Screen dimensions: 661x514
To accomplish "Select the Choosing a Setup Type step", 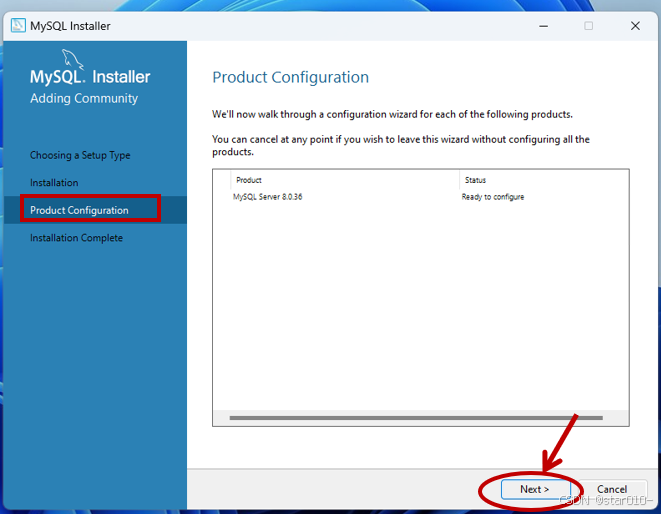I will (x=80, y=155).
